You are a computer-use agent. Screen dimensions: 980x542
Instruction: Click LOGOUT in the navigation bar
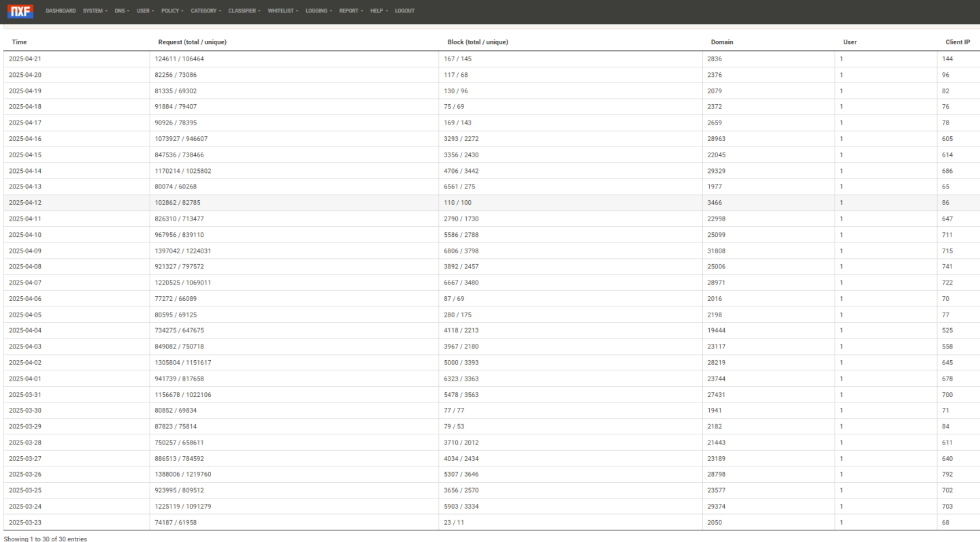(404, 10)
